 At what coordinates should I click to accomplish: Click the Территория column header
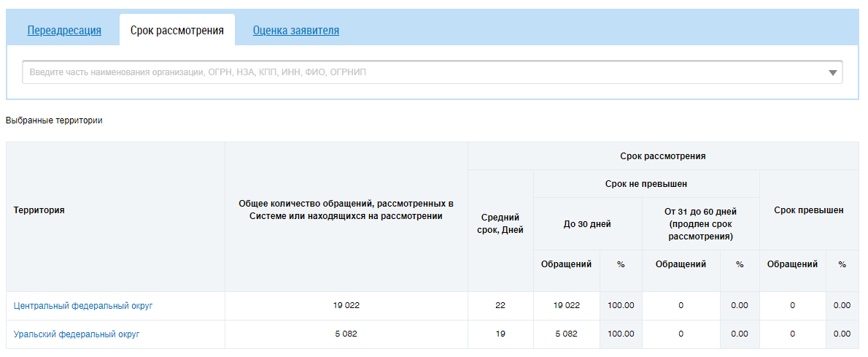click(x=39, y=210)
